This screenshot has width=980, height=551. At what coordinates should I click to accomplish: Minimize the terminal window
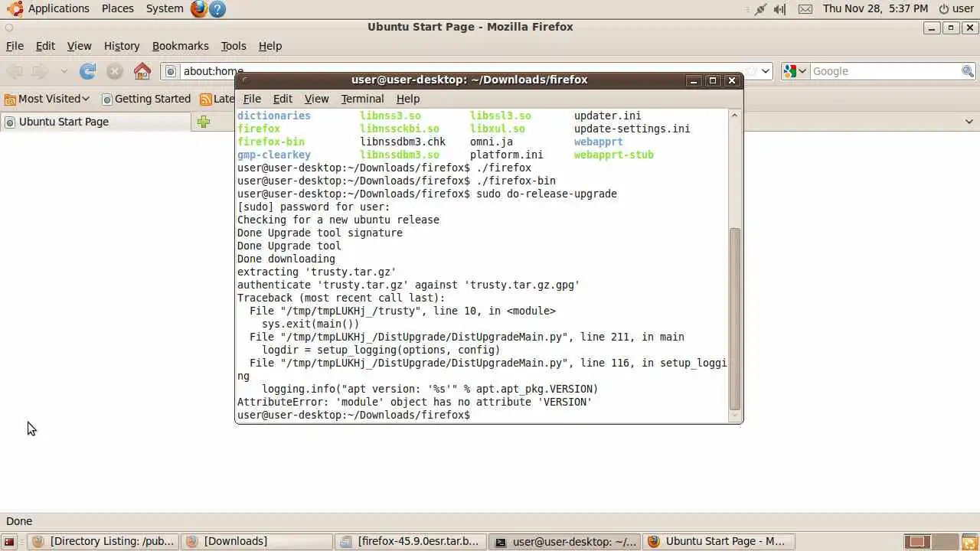(x=693, y=80)
